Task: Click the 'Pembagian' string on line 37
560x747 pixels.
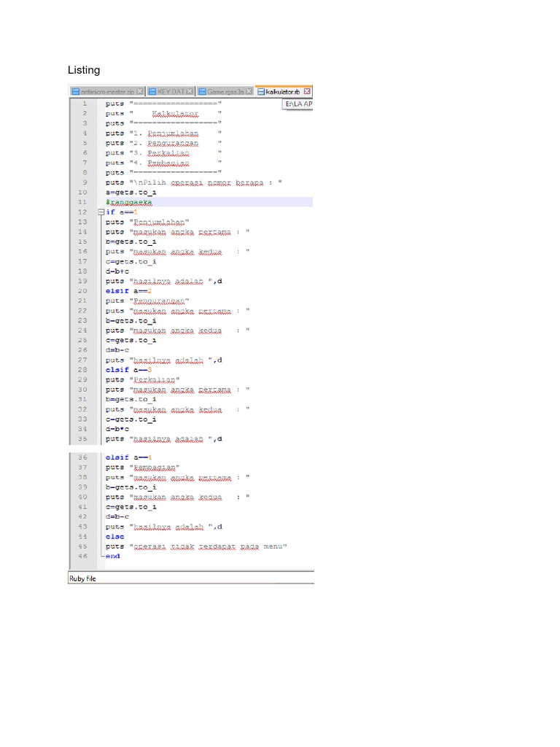Action: point(155,468)
